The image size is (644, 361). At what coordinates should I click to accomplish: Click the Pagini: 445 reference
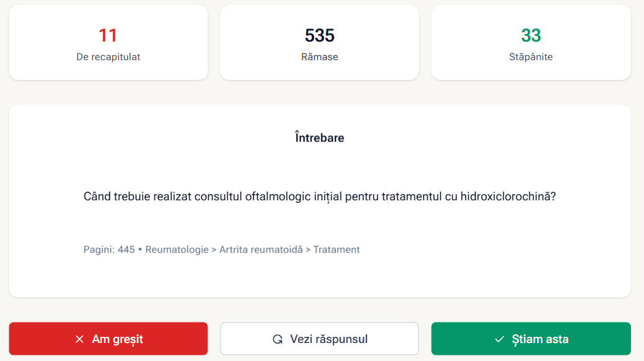109,250
